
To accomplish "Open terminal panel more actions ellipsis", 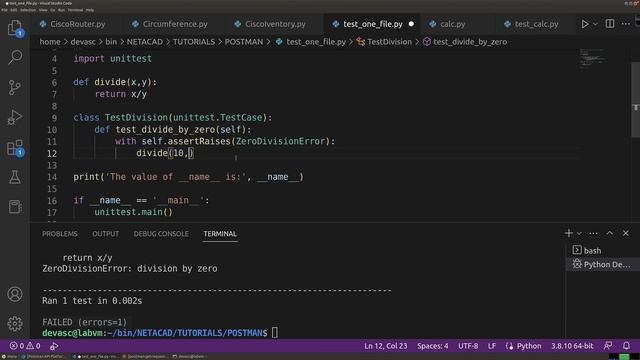I will pos(593,233).
